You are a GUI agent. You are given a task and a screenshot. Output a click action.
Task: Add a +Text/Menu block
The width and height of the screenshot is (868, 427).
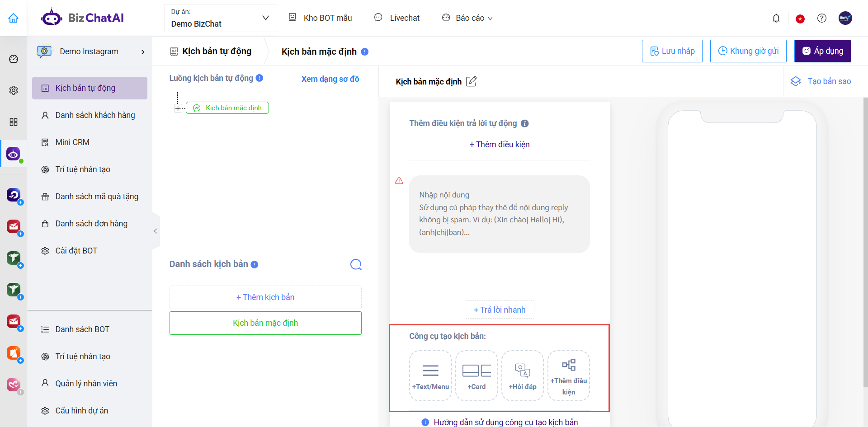430,375
